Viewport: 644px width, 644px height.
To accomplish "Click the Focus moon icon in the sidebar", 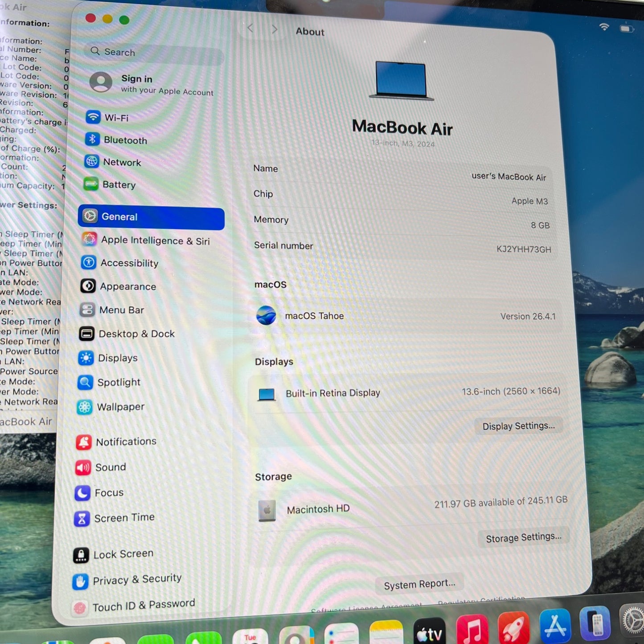I will click(82, 493).
